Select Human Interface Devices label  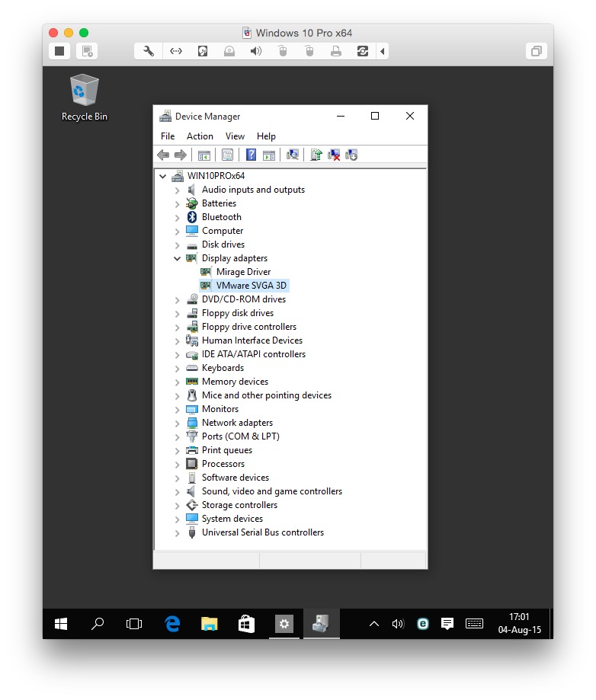point(252,340)
